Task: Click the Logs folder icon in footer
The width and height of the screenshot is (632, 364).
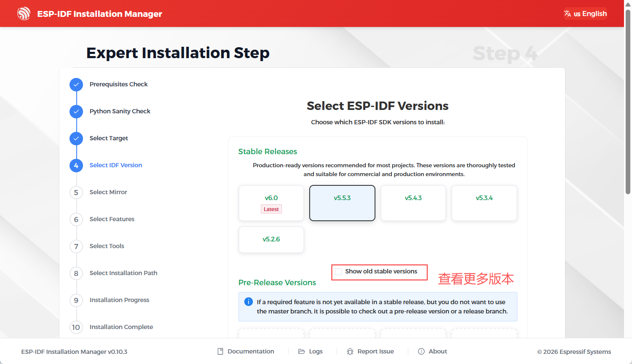Action: pyautogui.click(x=302, y=351)
